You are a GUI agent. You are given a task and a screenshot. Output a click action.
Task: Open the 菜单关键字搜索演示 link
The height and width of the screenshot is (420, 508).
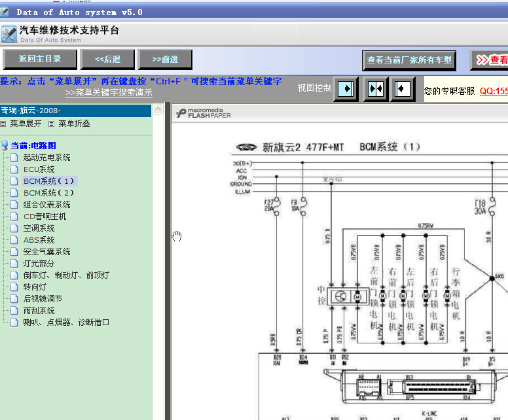point(109,93)
